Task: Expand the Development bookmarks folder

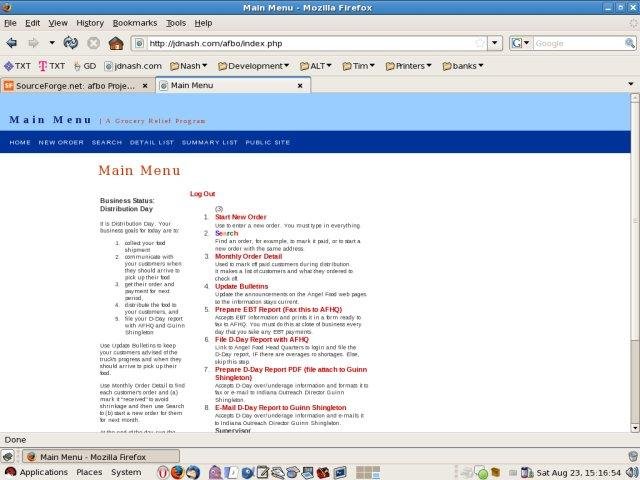Action: click(x=253, y=66)
